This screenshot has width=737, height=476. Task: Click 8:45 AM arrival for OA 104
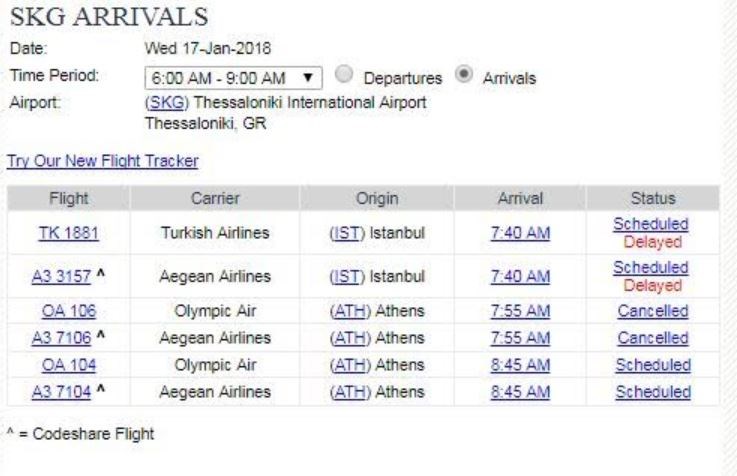click(x=525, y=364)
